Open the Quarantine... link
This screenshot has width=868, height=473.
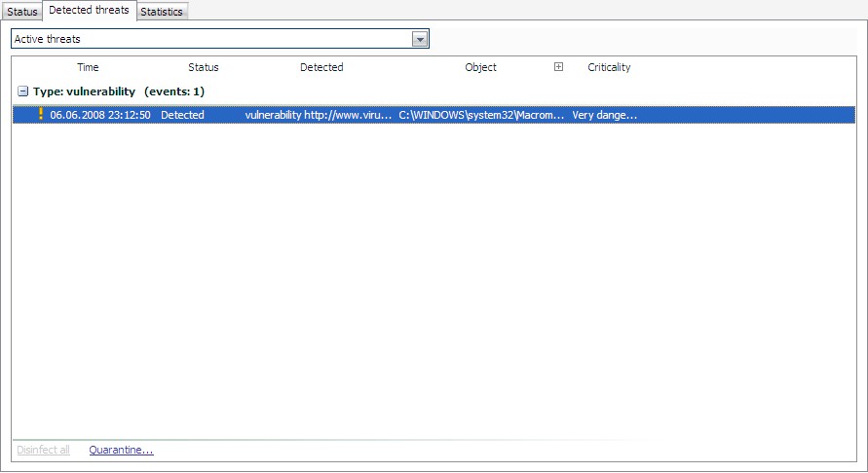[x=121, y=450]
